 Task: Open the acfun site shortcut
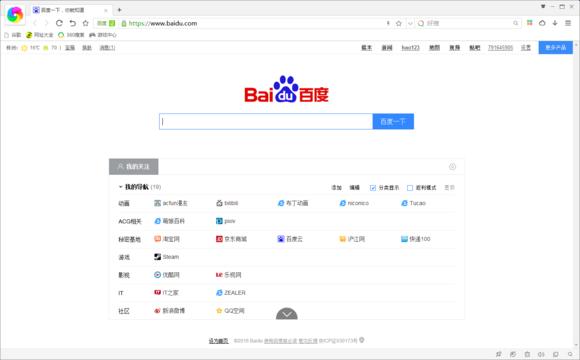tap(171, 203)
